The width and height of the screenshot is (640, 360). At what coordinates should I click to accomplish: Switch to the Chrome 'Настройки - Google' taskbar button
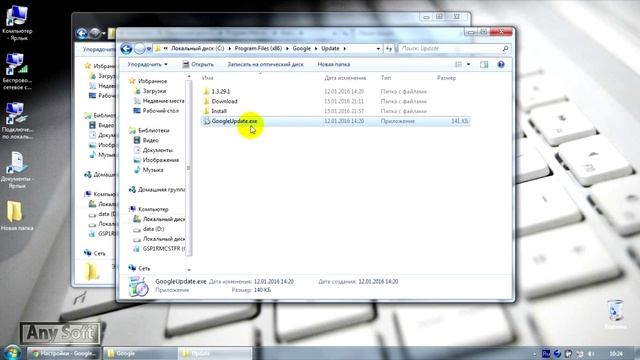click(63, 353)
